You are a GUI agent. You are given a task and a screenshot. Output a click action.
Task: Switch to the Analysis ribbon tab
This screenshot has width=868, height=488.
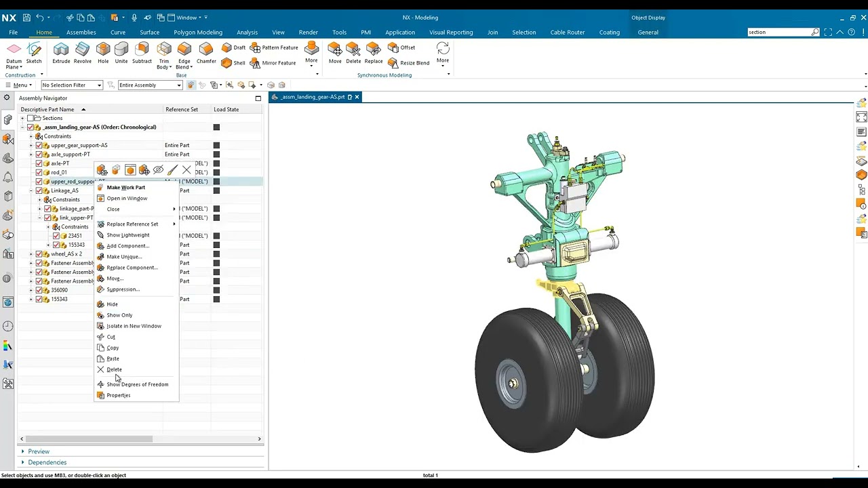(x=247, y=32)
